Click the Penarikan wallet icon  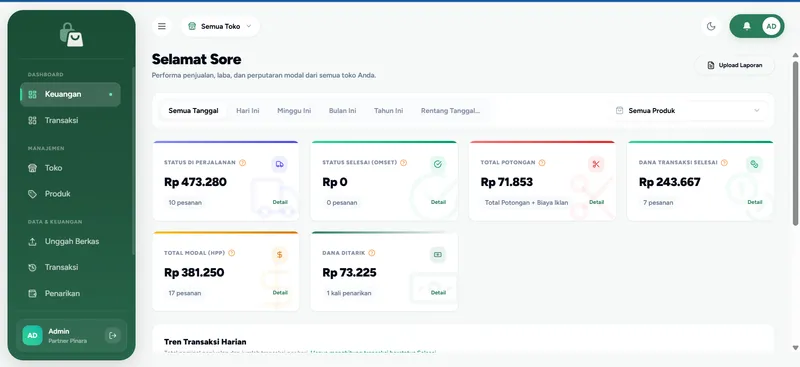[x=32, y=293]
